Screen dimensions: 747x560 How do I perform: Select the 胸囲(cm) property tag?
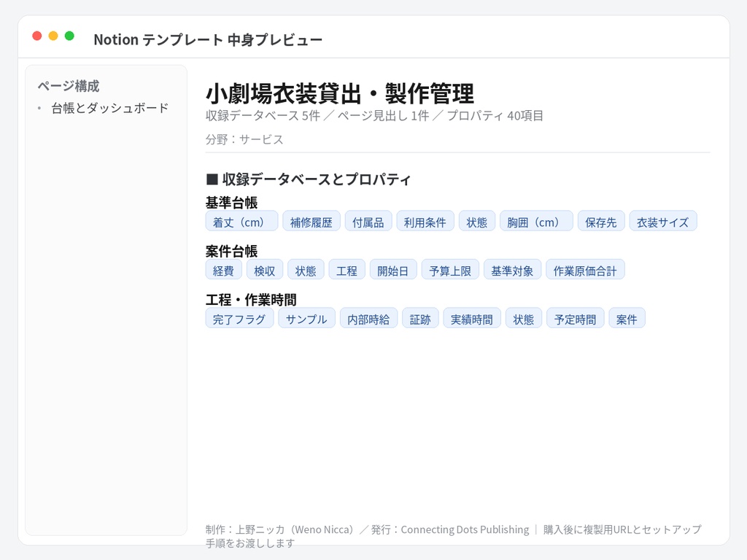[x=536, y=221]
